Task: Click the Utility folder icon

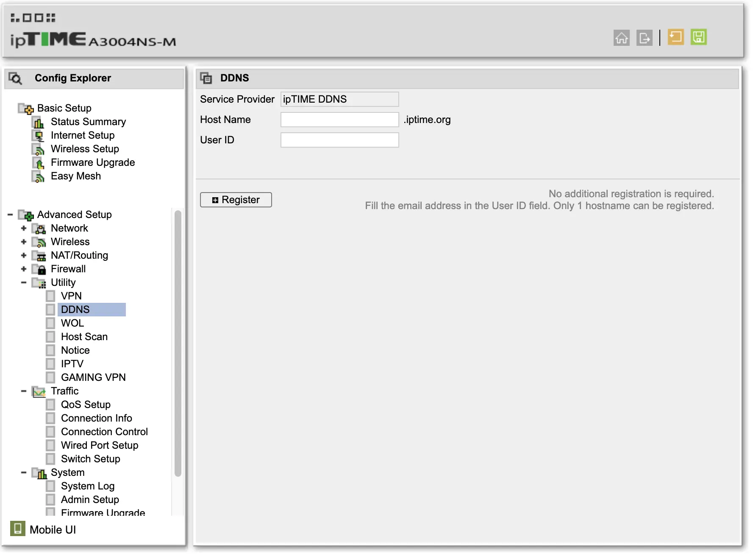Action: click(39, 283)
